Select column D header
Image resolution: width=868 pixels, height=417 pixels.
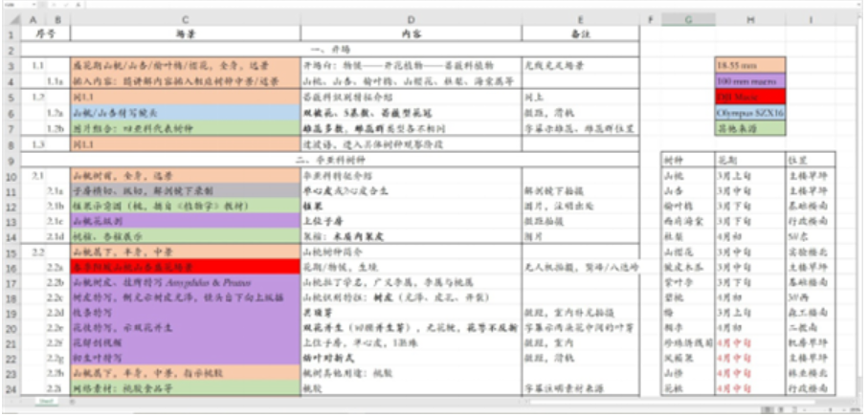tap(412, 20)
